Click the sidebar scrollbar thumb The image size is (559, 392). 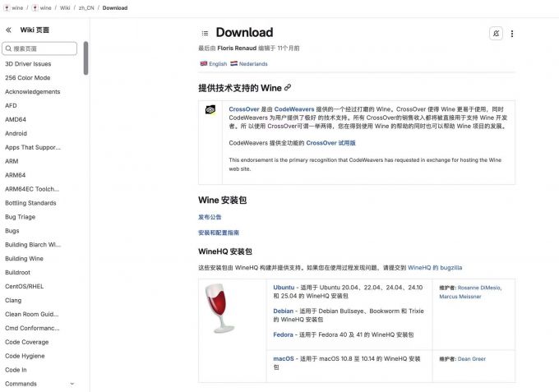[x=85, y=58]
